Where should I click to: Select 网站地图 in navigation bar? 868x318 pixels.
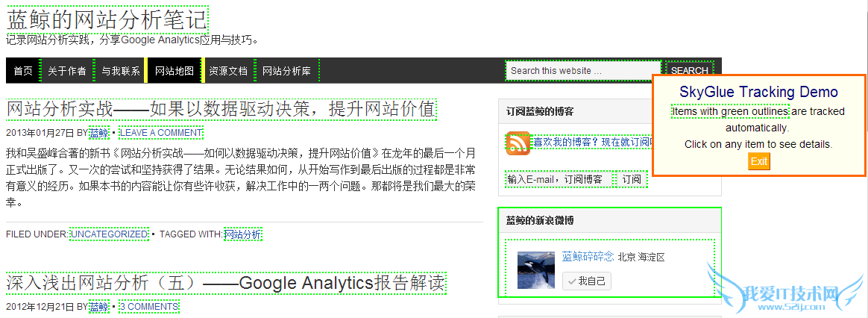click(x=174, y=71)
